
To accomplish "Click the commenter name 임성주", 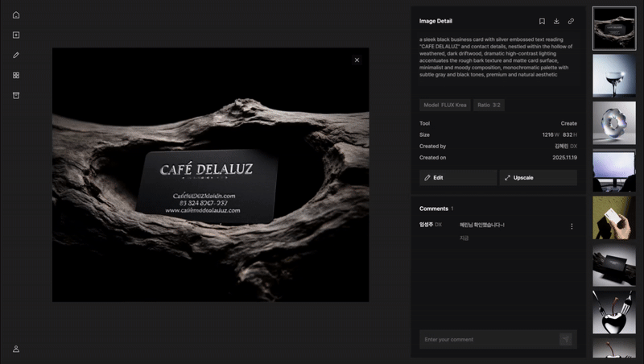I will (427, 225).
